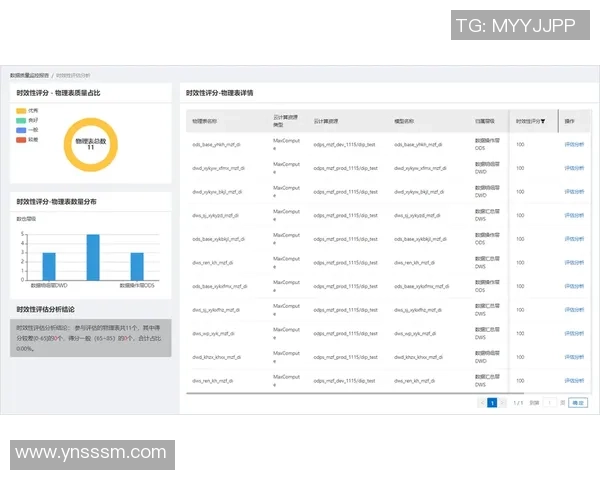Image resolution: width=600 pixels, height=480 pixels.
Task: Toggle the 良好 legend item
Action: click(29, 120)
